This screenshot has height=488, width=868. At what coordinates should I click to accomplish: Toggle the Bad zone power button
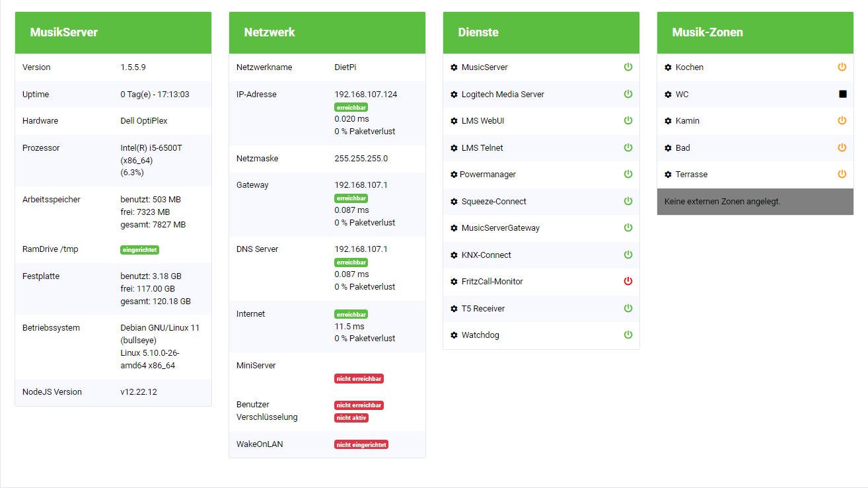click(x=842, y=148)
